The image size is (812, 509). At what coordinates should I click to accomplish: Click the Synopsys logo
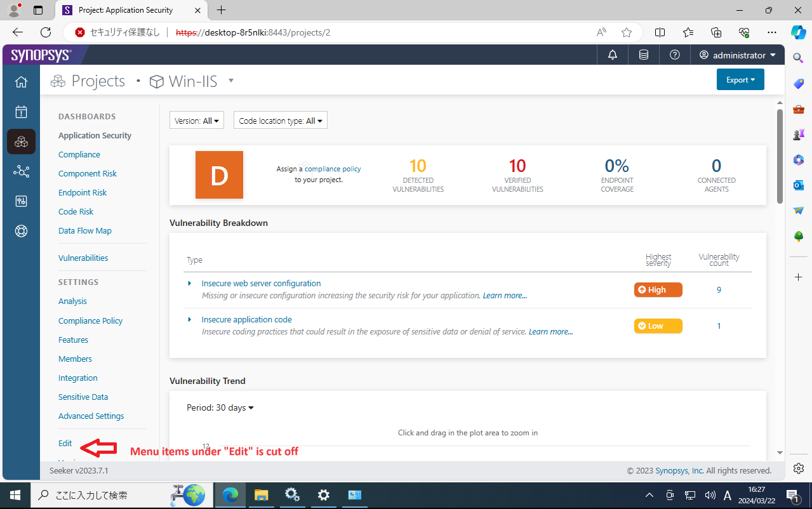click(41, 55)
